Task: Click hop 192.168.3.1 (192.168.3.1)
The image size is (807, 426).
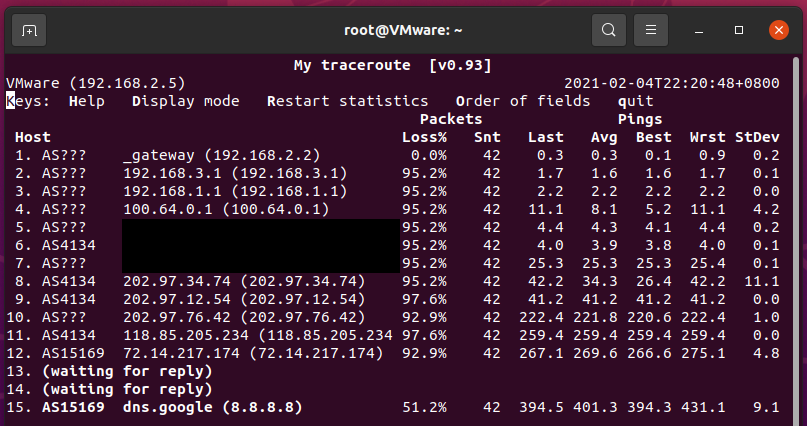Action: [x=235, y=173]
